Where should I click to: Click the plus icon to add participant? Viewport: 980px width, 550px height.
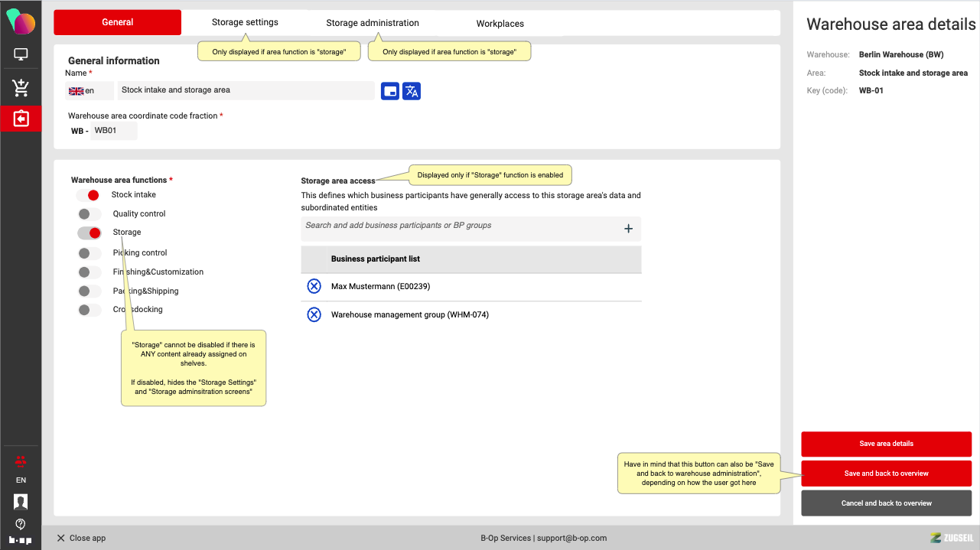(628, 229)
